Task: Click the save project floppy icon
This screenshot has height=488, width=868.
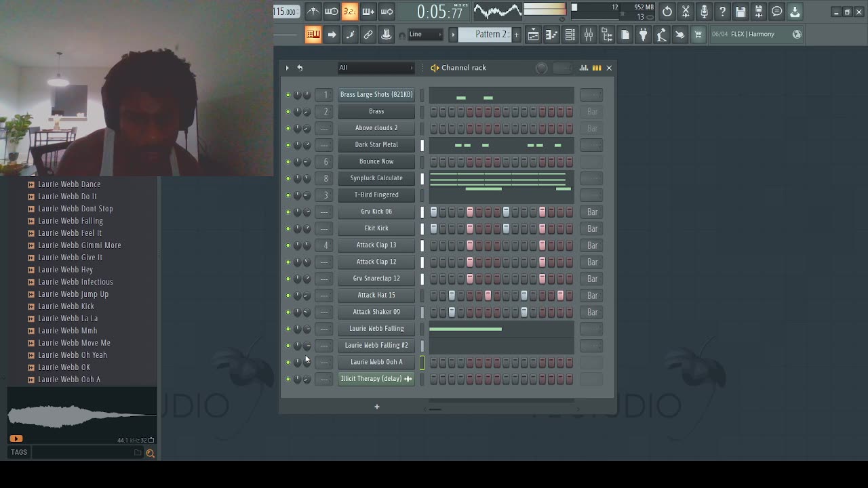Action: 741,11
